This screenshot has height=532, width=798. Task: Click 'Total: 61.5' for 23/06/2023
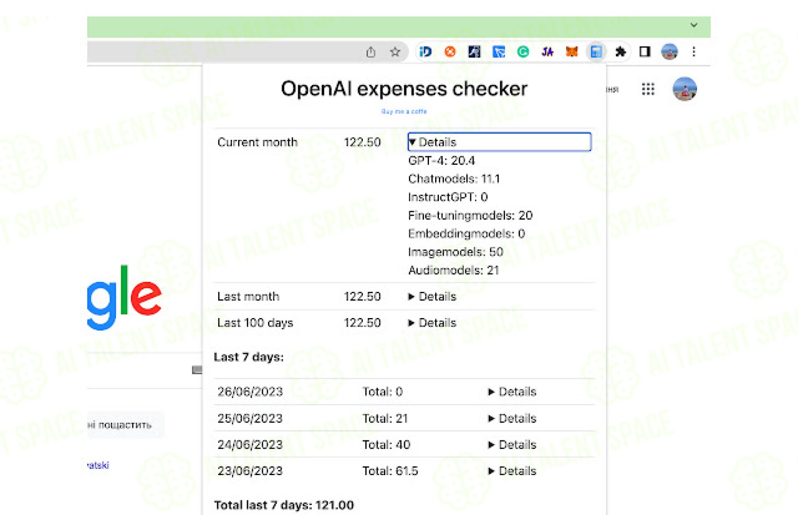pos(390,471)
